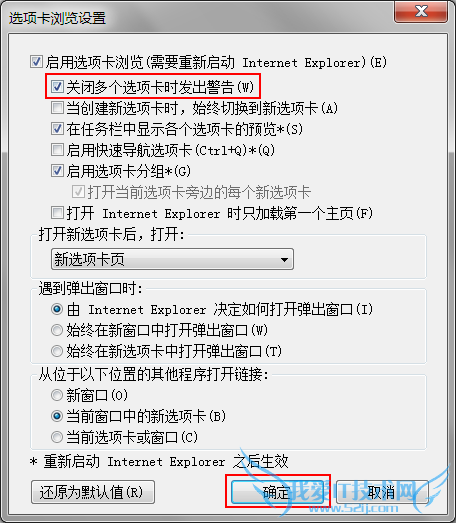Choose 始终在新选项卡中打开弹出窗口 radio
Image resolution: width=456 pixels, height=523 pixels.
click(57, 351)
